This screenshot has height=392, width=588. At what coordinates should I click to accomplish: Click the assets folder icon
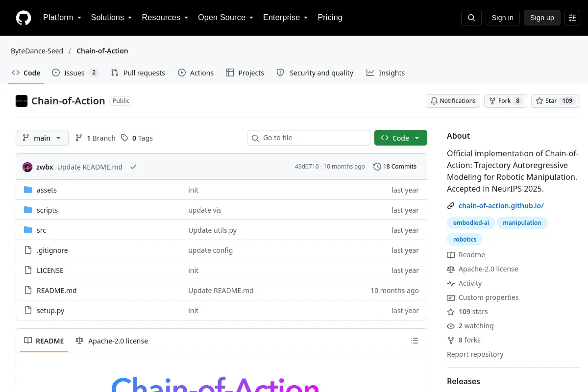(28, 190)
